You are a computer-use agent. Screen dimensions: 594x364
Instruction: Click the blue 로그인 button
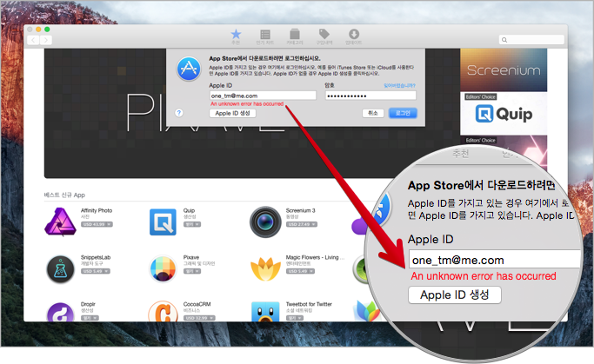[403, 113]
